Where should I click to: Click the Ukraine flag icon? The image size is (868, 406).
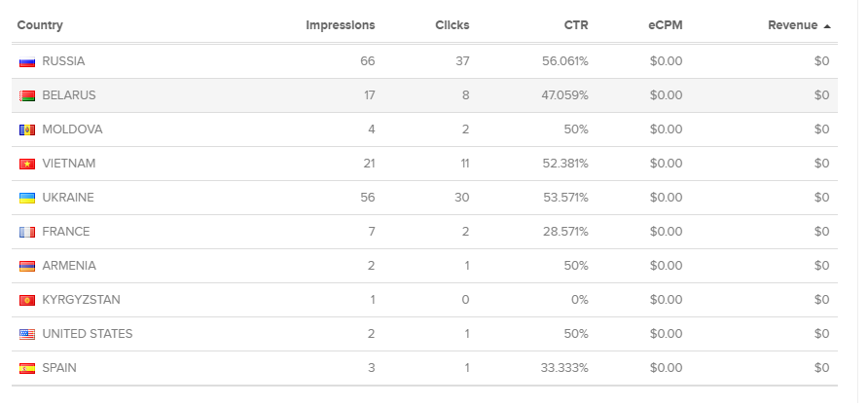[x=27, y=198]
